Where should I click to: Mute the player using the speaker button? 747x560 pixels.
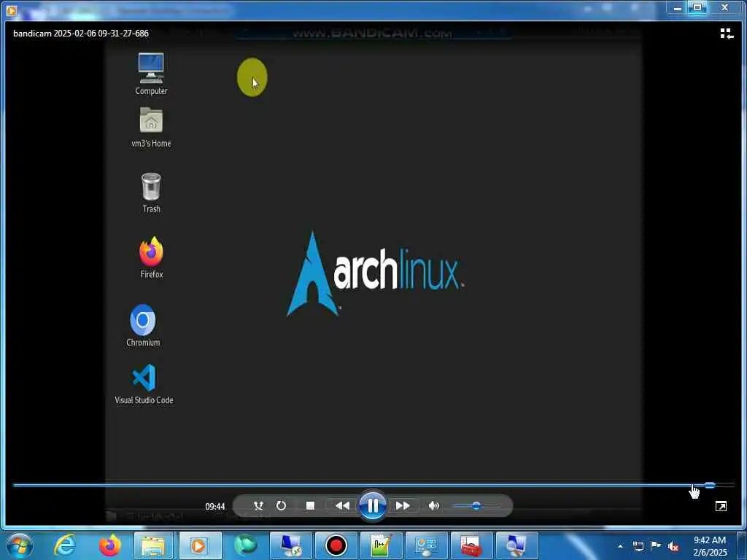point(433,505)
